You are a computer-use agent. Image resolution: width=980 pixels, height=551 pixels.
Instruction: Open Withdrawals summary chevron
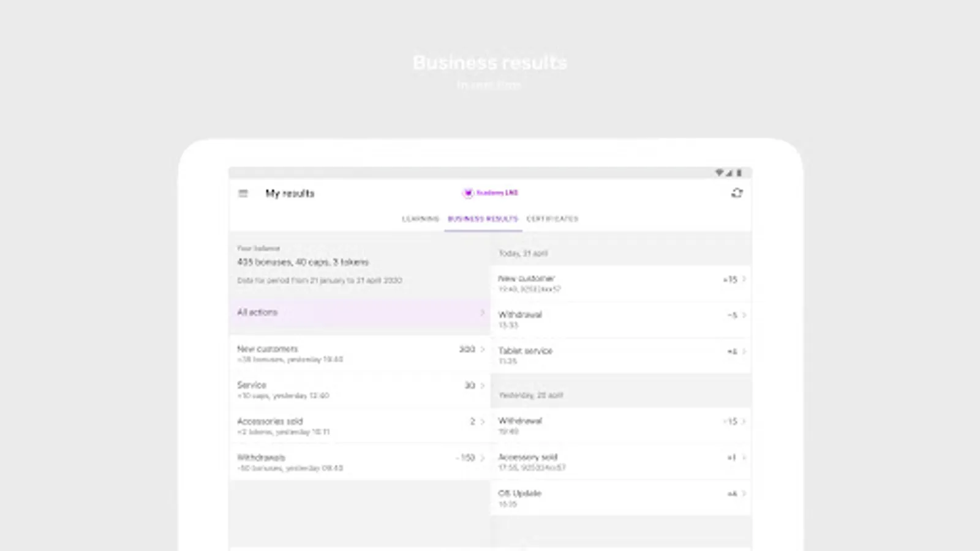(483, 458)
